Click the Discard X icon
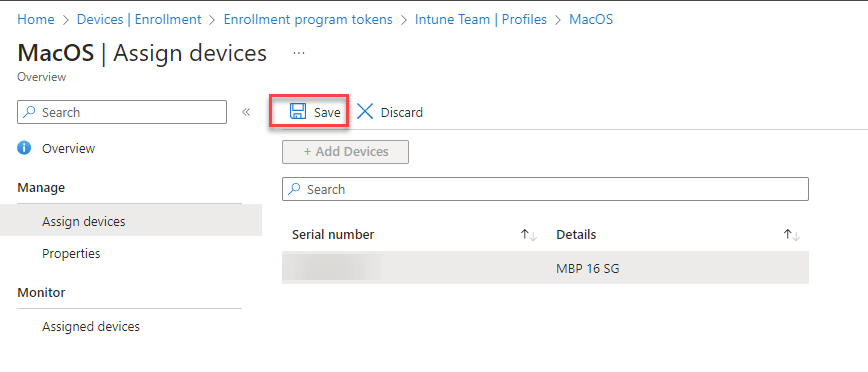 (365, 112)
